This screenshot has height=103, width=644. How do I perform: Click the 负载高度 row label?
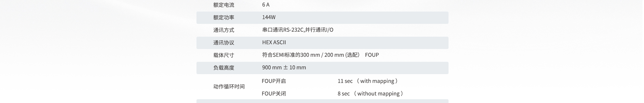(x=224, y=68)
